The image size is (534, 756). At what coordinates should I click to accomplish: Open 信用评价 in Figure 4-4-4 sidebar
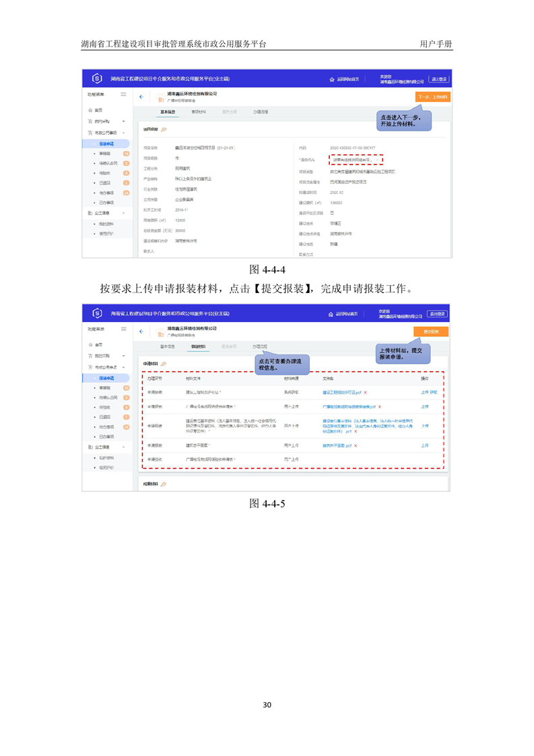(106, 234)
